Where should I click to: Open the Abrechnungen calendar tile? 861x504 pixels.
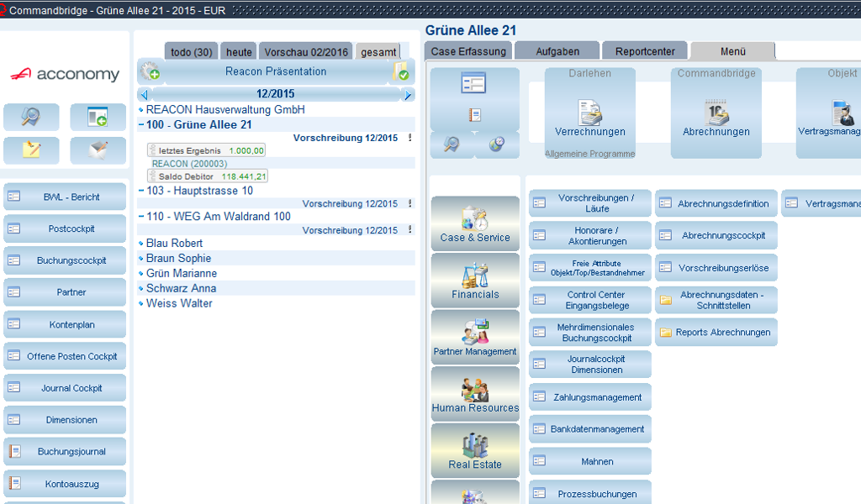point(716,118)
